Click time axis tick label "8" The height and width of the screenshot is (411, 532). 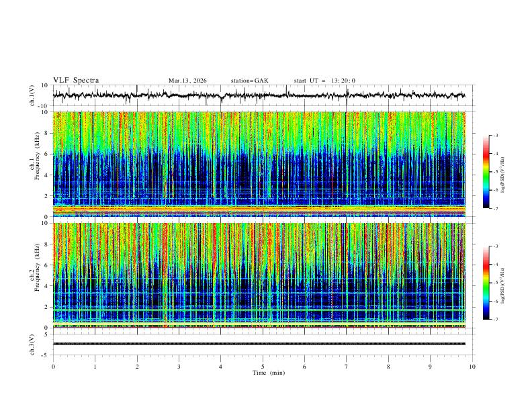388,367
